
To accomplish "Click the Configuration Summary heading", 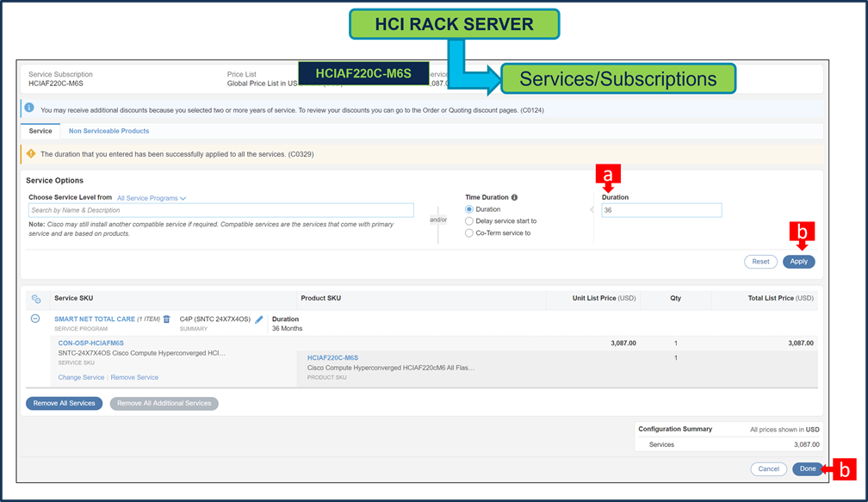I will point(675,429).
